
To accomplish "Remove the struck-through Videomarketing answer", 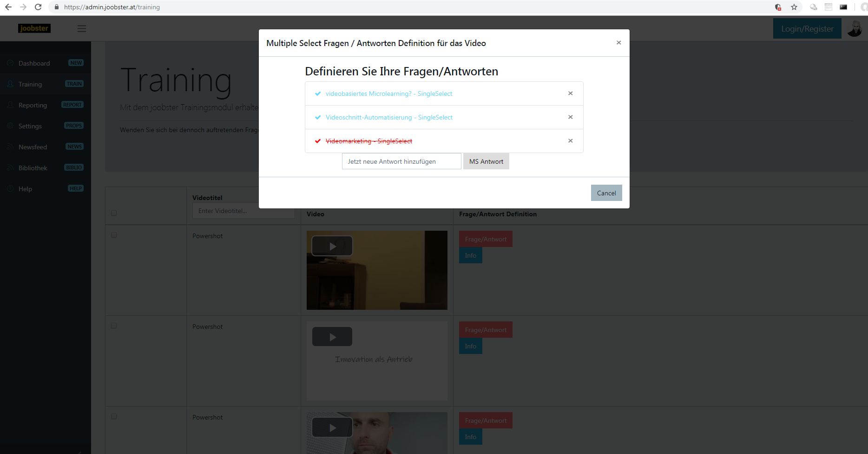I will [570, 141].
